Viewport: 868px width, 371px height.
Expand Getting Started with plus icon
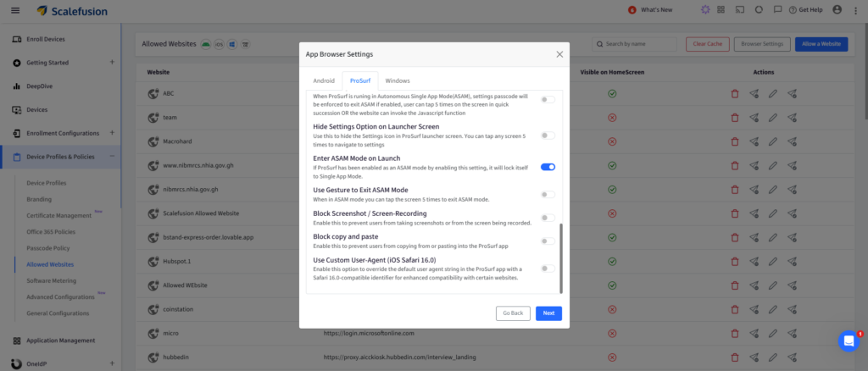tap(112, 62)
